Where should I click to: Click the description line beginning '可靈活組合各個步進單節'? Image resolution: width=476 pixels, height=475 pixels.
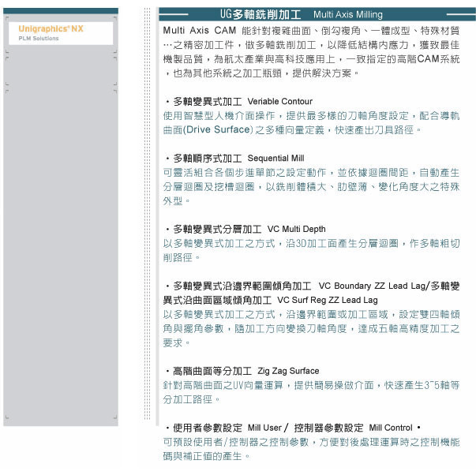pyautogui.click(x=311, y=172)
